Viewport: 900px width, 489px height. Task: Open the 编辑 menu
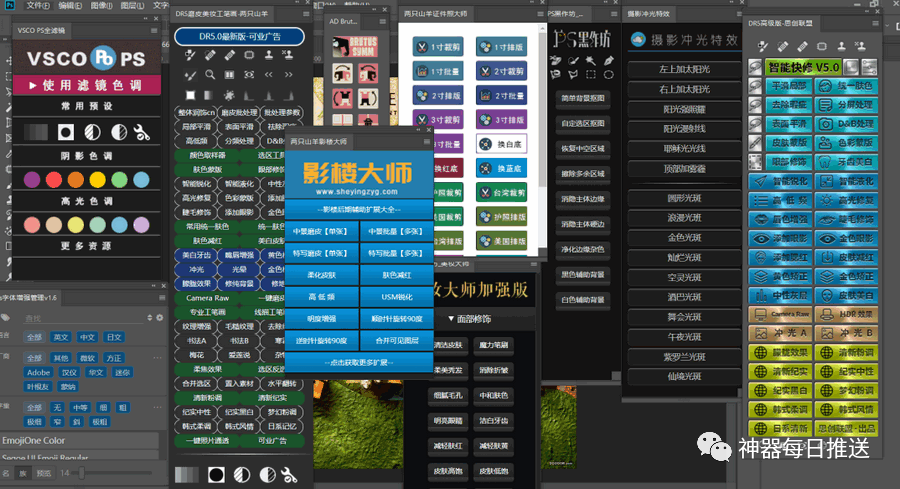[70, 5]
